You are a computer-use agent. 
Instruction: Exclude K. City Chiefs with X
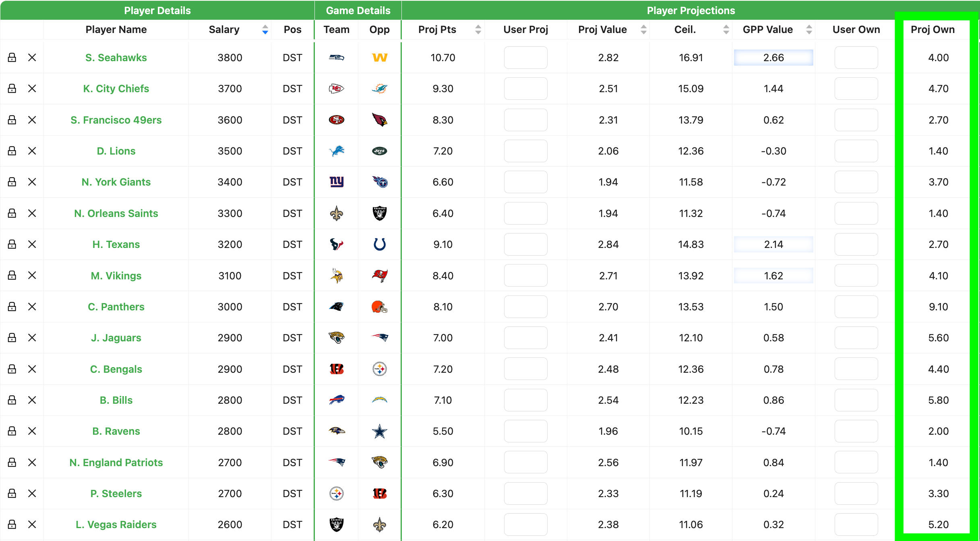click(x=32, y=89)
